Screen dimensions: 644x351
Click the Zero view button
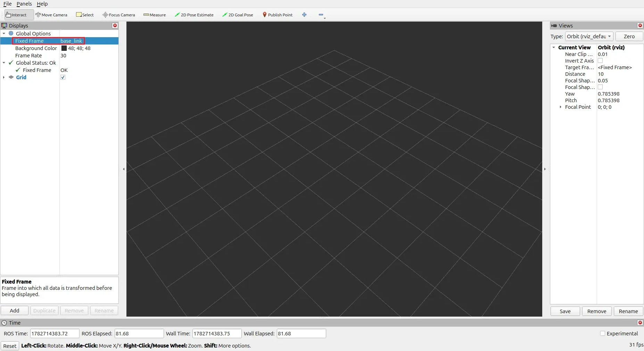(x=629, y=36)
